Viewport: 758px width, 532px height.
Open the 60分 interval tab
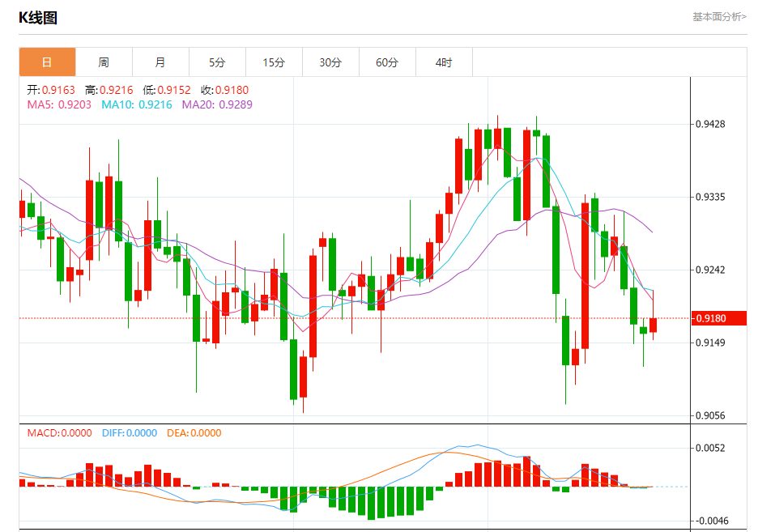(387, 62)
